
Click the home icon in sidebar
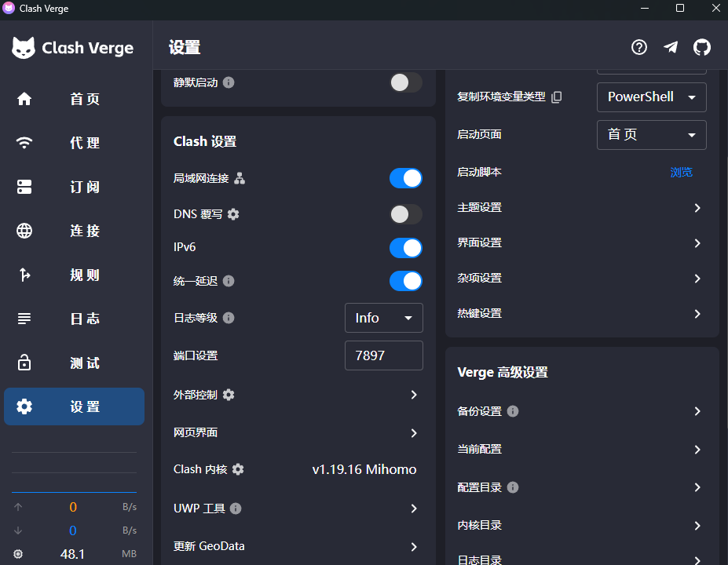pyautogui.click(x=24, y=99)
